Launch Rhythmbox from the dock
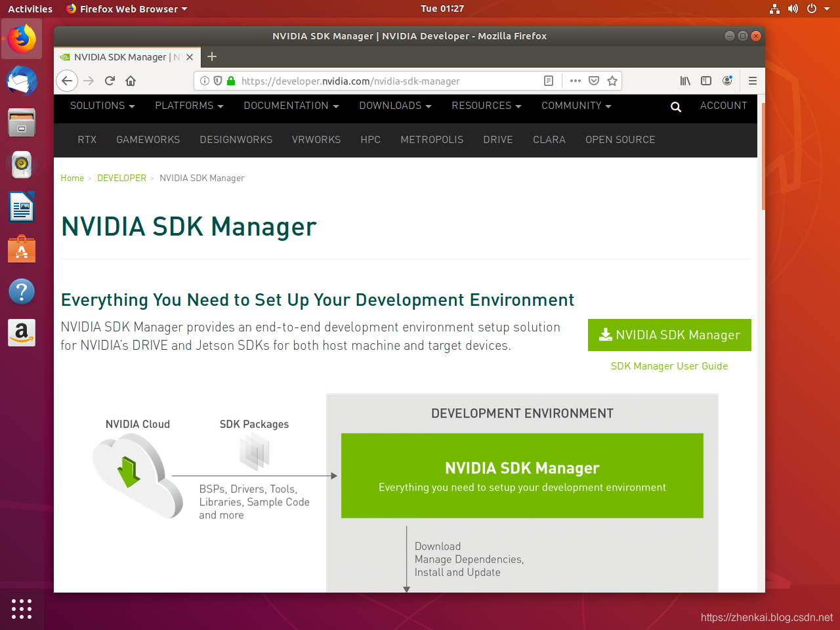 point(22,165)
